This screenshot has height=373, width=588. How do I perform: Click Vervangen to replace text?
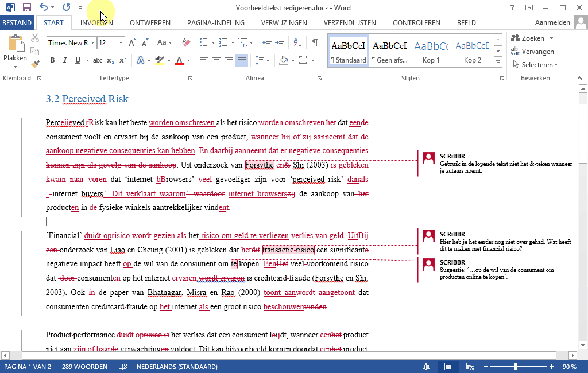click(x=532, y=52)
